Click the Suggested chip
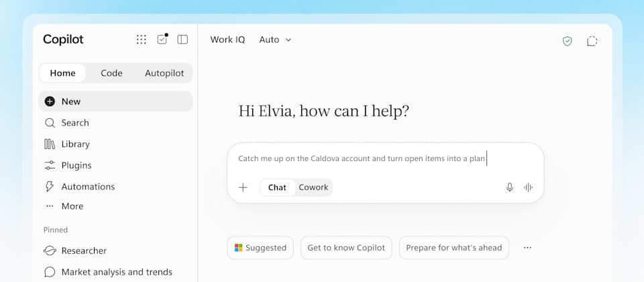Screen dimensions: 644x282 [260, 248]
